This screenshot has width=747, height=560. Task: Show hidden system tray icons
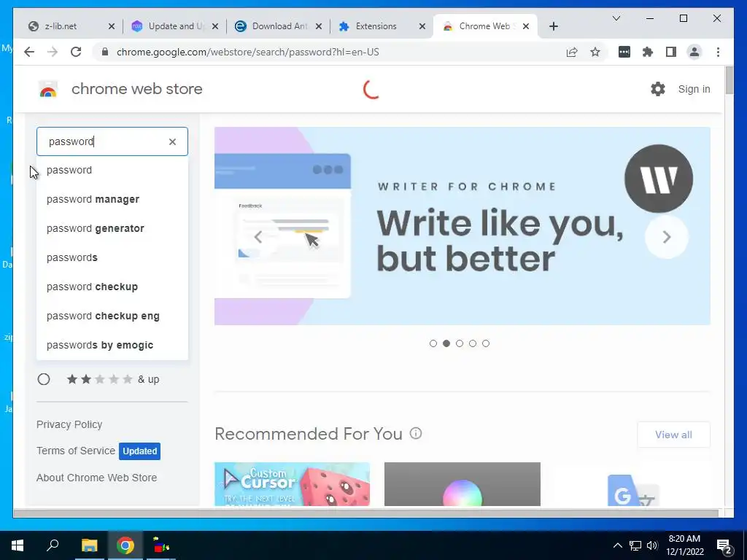pos(617,545)
